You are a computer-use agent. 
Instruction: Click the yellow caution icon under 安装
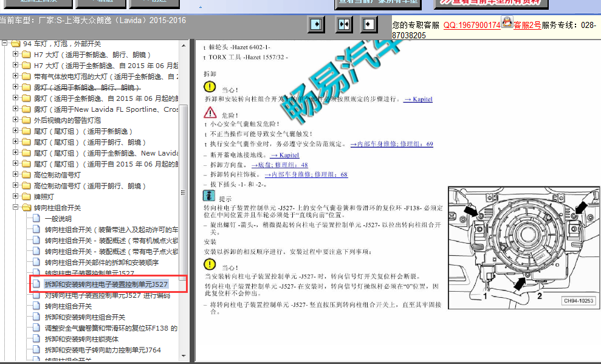(x=210, y=264)
